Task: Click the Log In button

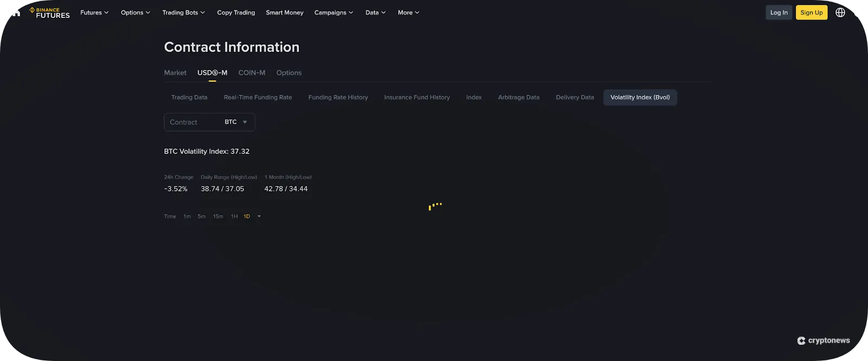Action: tap(779, 12)
